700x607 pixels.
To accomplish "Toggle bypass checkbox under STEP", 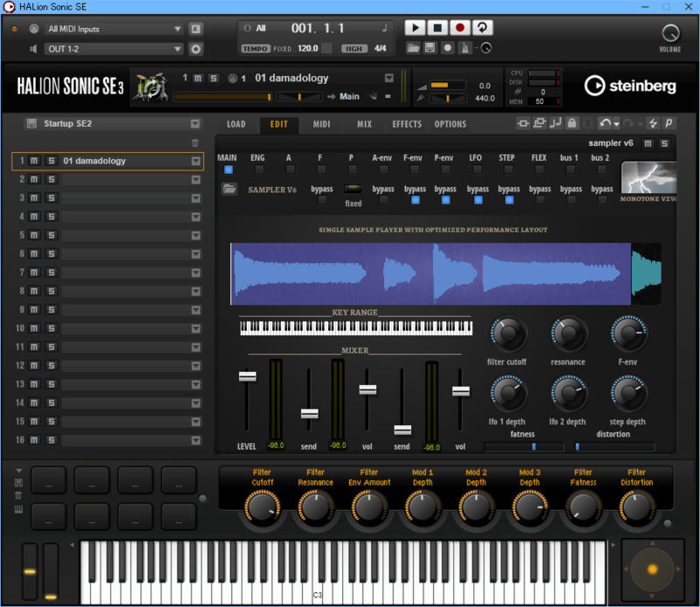I will click(509, 200).
